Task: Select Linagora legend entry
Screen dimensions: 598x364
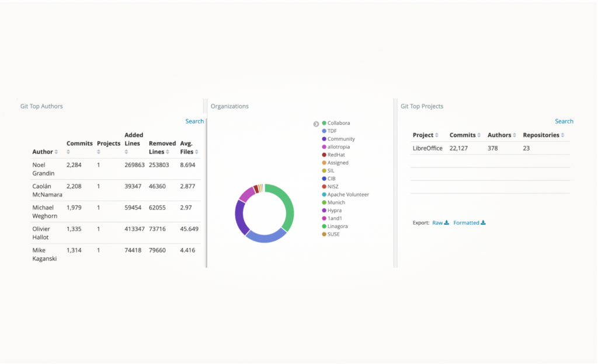Action: [x=335, y=226]
